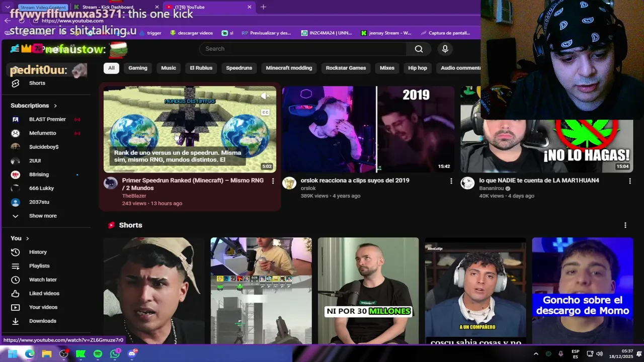
Task: Open NI POR 30 MILLONES short
Action: coord(368,291)
